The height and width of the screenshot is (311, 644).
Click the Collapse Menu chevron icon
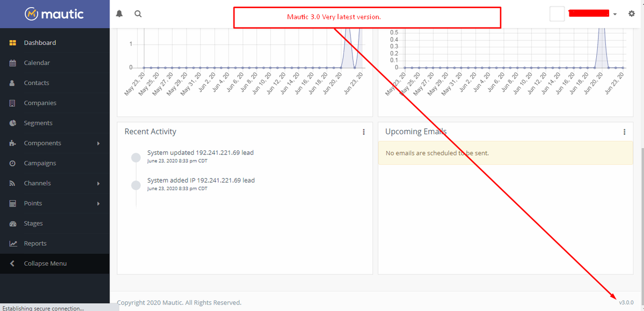pos(12,264)
